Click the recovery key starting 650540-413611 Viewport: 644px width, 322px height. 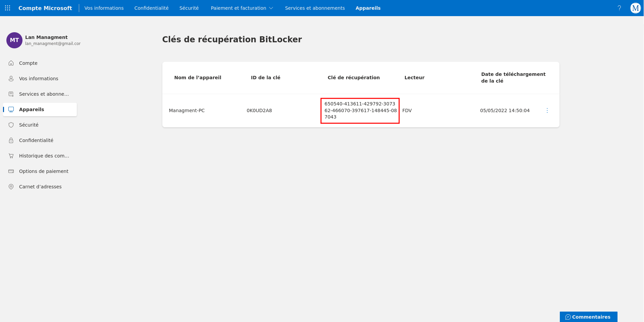[x=360, y=110]
